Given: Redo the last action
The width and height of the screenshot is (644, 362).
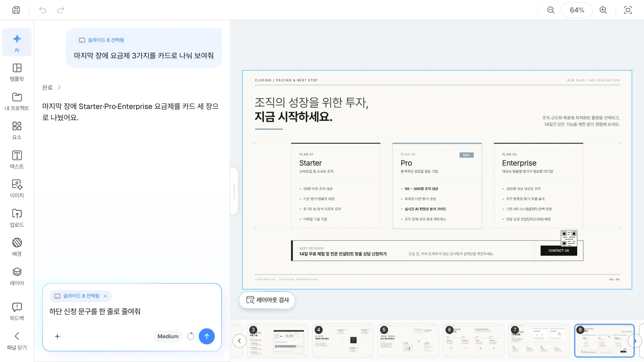Looking at the screenshot, I should click(x=61, y=10).
